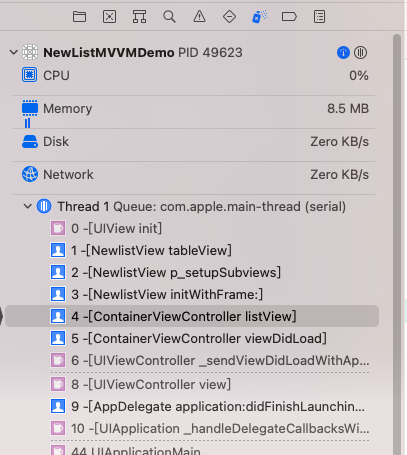Collapse the NewListMVVMDemo process

13,52
